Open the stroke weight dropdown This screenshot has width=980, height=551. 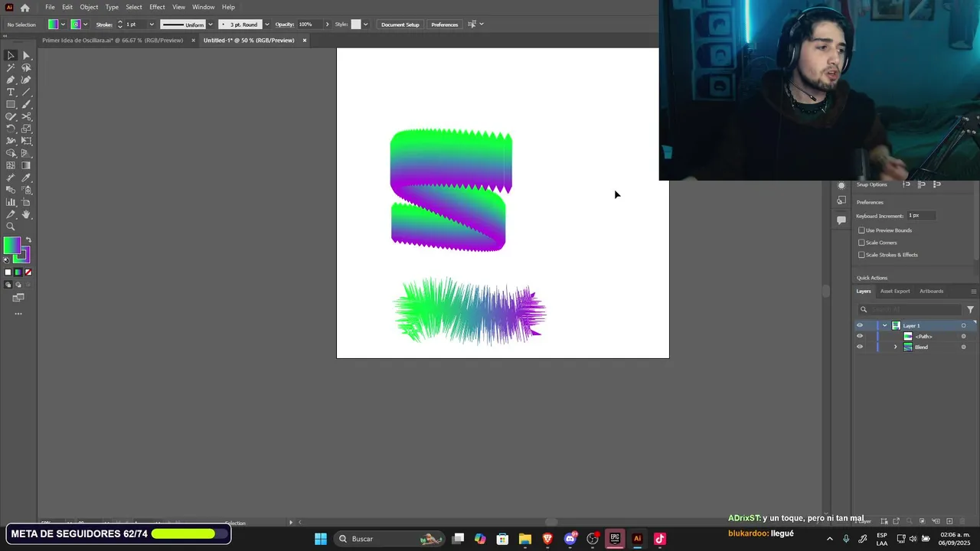[151, 24]
